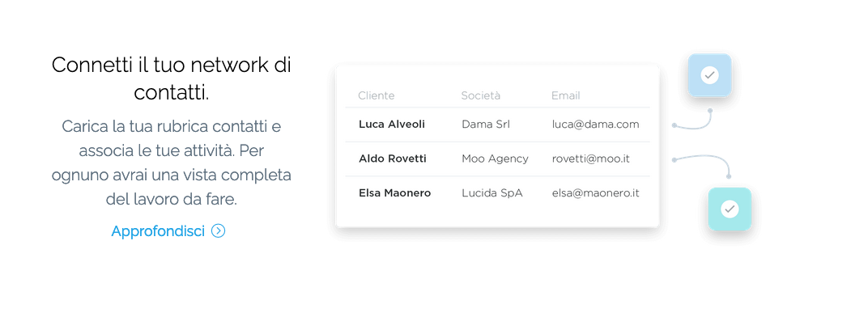
Task: Select the Email column header
Action: pos(565,95)
